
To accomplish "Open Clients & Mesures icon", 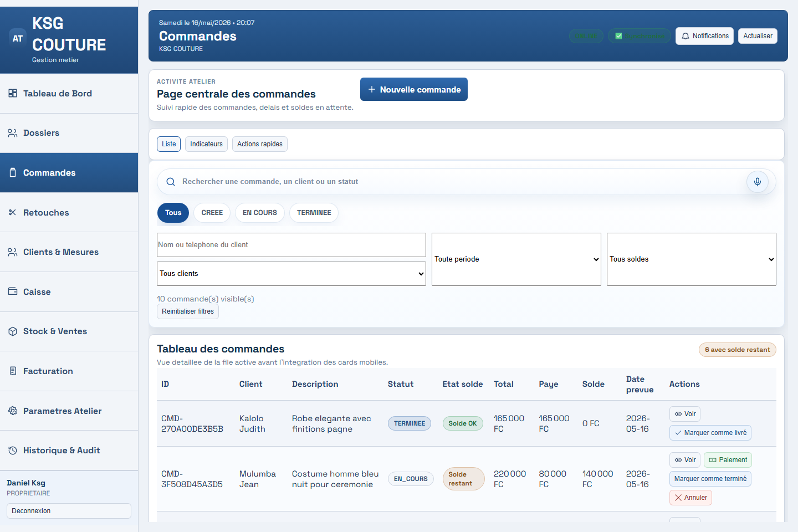I will point(13,252).
